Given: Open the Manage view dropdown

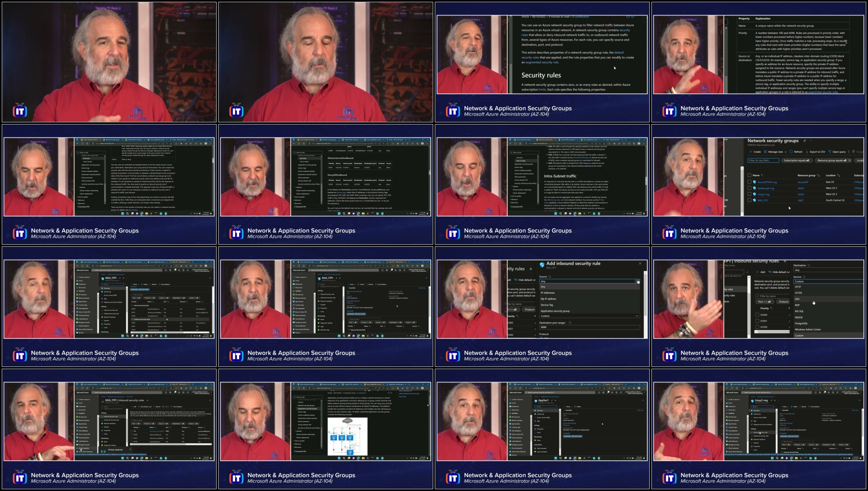Looking at the screenshot, I should (775, 152).
